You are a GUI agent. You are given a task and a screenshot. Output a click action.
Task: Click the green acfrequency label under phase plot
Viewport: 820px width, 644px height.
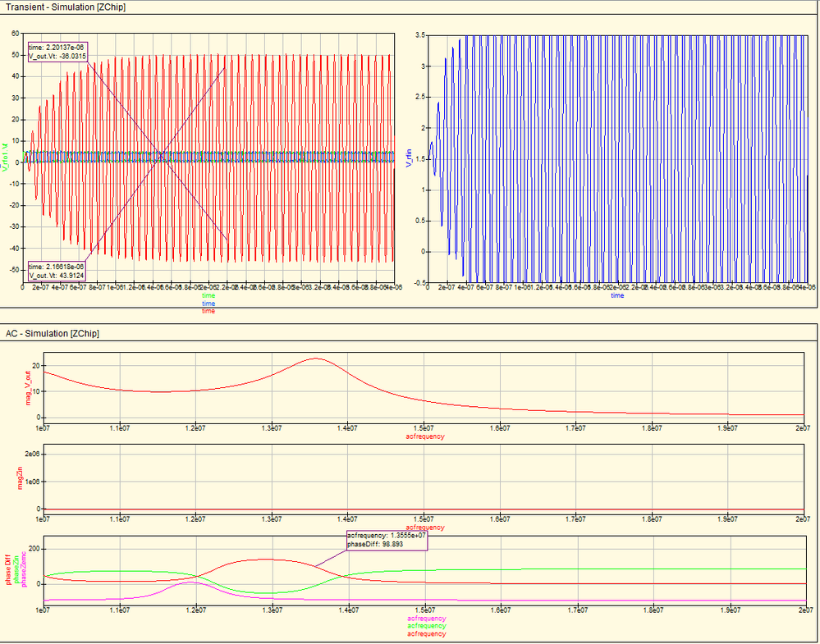pos(426,626)
